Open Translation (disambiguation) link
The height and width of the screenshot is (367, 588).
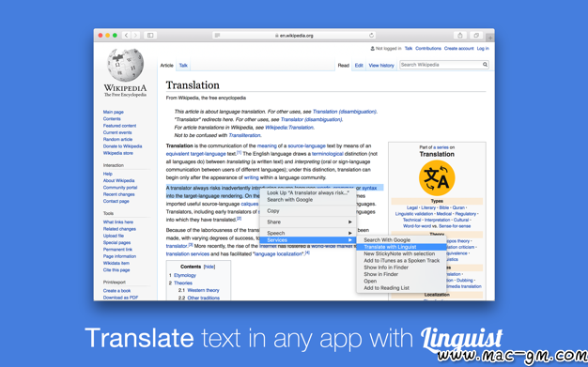point(345,112)
